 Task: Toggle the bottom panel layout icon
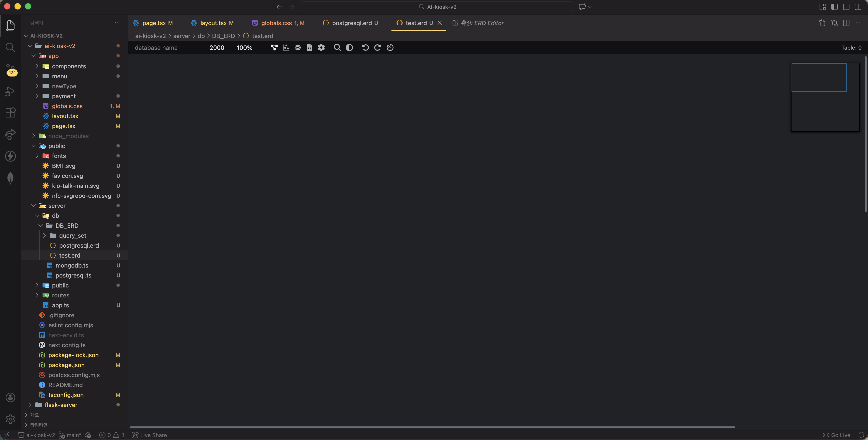[x=846, y=7]
